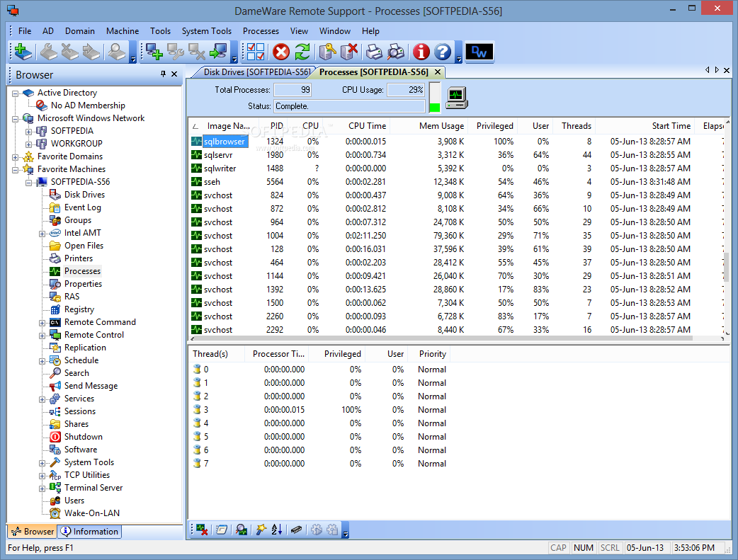Close the Browser panel
This screenshot has height=560, width=738.
(x=174, y=74)
